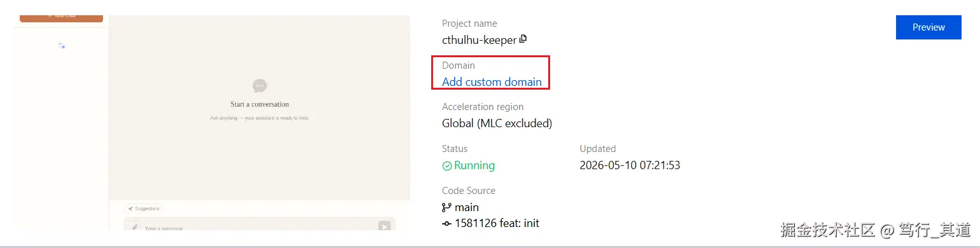The height and width of the screenshot is (248, 980).
Task: Click the Code Source label
Action: [x=469, y=191]
